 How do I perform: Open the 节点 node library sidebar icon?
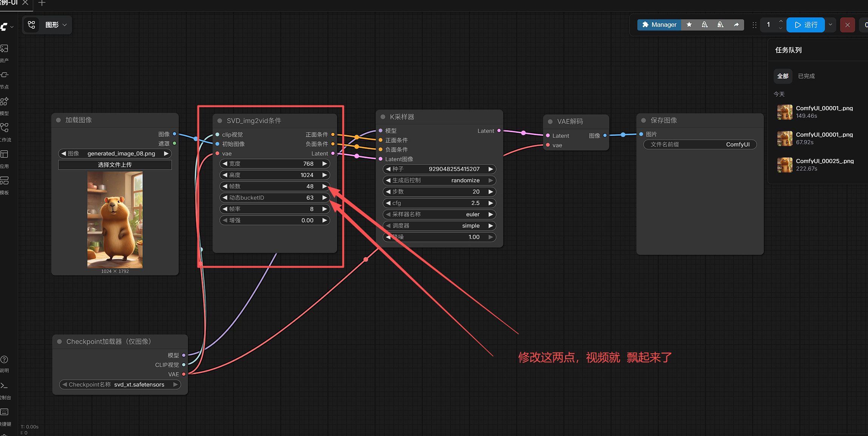[5, 75]
